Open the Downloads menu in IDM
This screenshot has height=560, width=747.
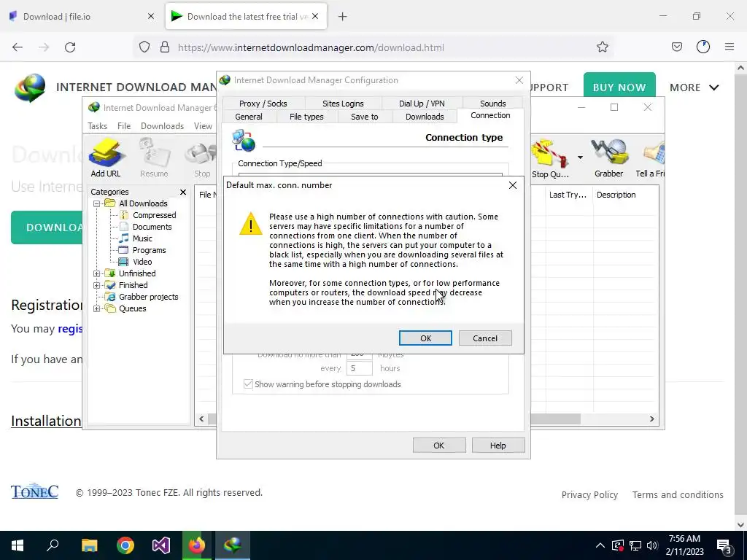click(x=162, y=125)
